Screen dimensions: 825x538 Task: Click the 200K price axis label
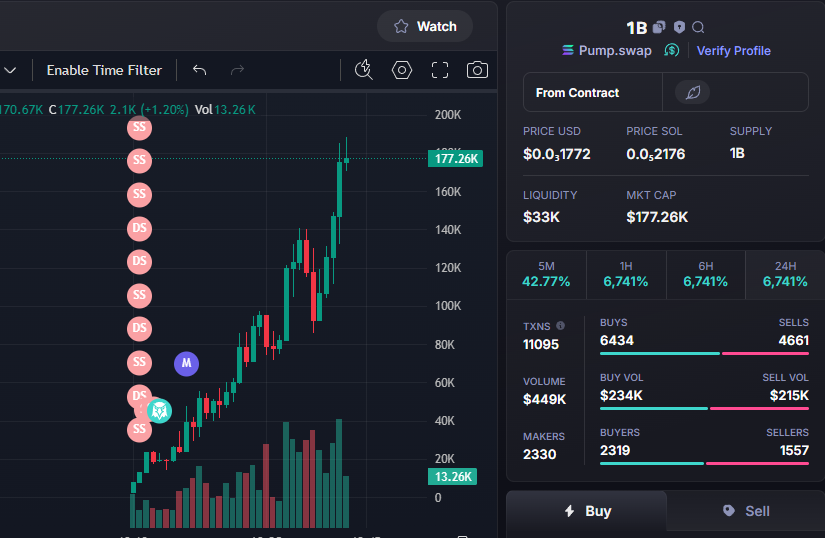click(448, 115)
